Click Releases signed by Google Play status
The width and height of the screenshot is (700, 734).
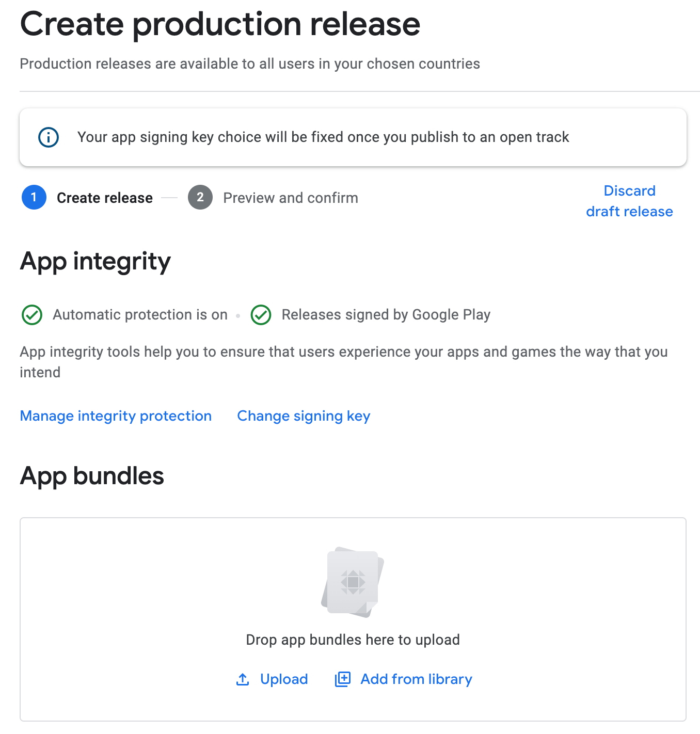click(x=386, y=315)
